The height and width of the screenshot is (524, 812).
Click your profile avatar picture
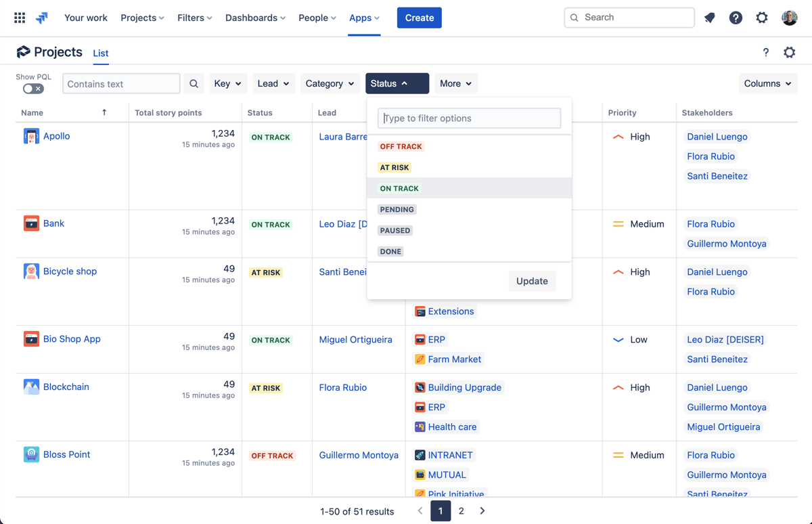coord(789,18)
